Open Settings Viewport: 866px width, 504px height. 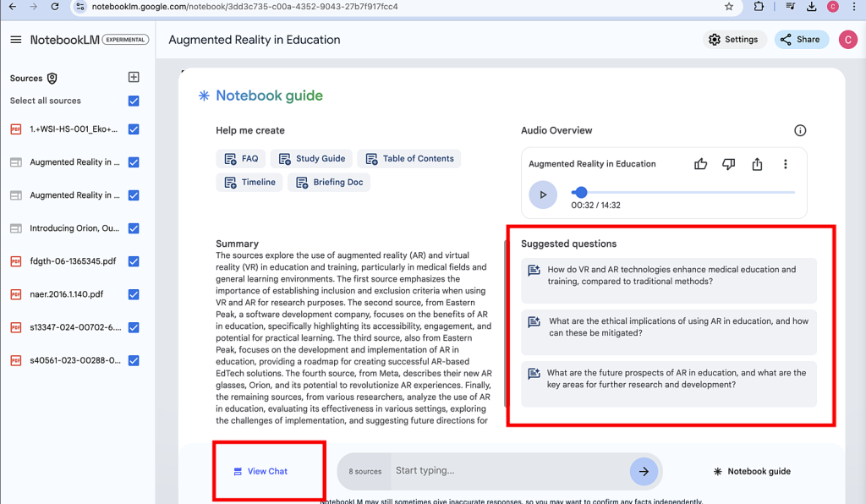coord(733,40)
